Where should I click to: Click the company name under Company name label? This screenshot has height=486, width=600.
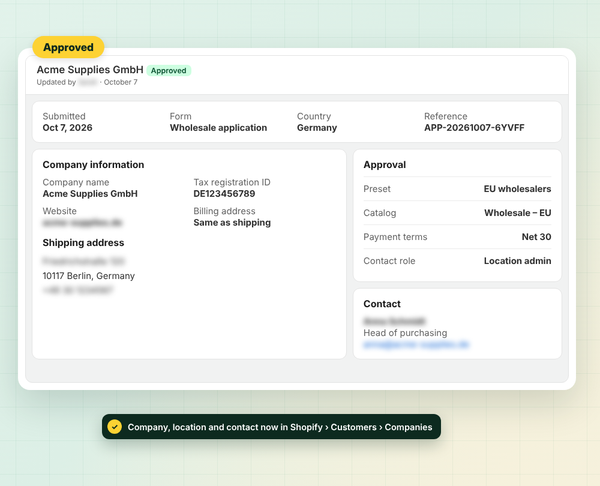[90, 194]
